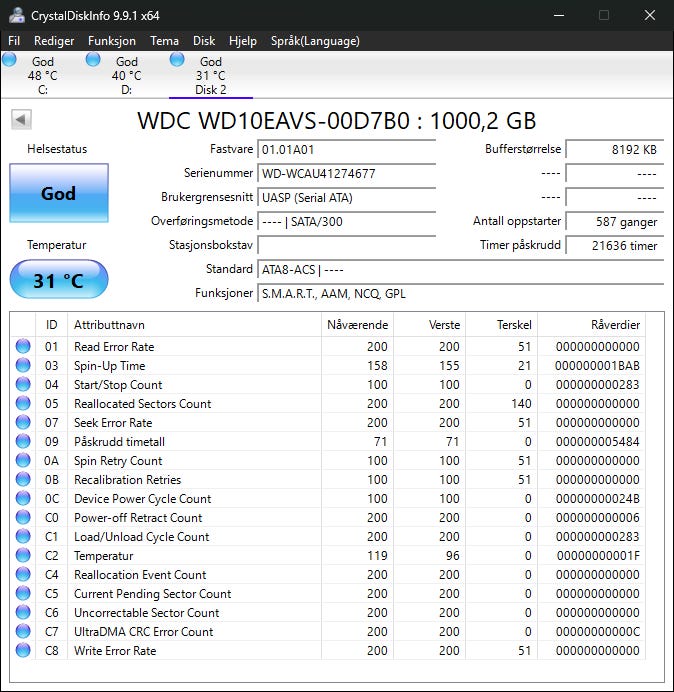Click the CrystalDiskInfo app icon in title bar
This screenshot has height=692, width=674.
(x=16, y=15)
